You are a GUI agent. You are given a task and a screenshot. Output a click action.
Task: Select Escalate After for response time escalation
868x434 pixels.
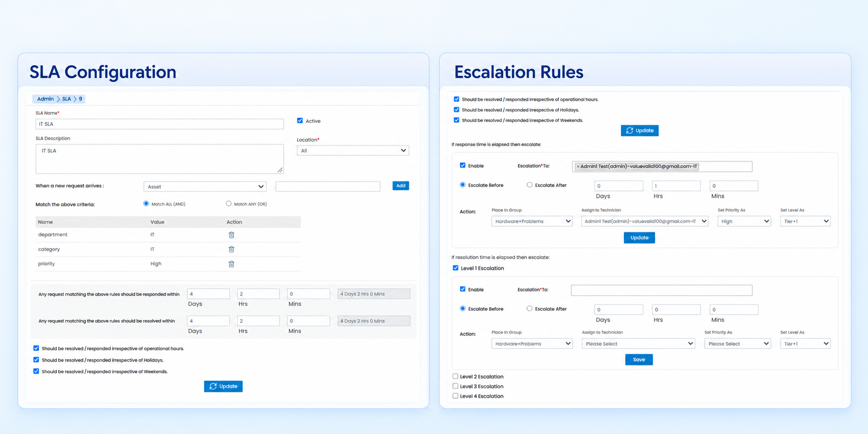[529, 185]
